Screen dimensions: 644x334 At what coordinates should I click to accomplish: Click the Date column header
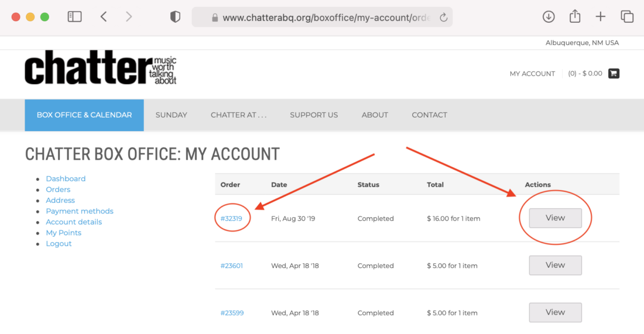(x=279, y=185)
